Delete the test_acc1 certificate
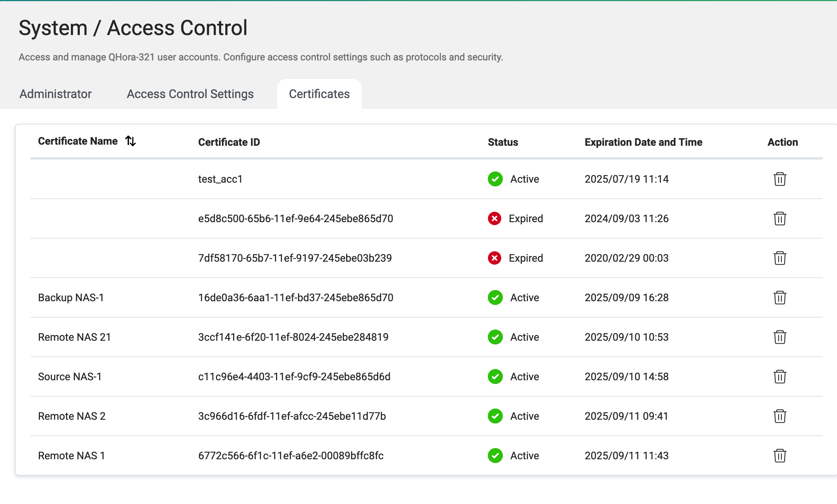The height and width of the screenshot is (504, 837). pos(780,179)
